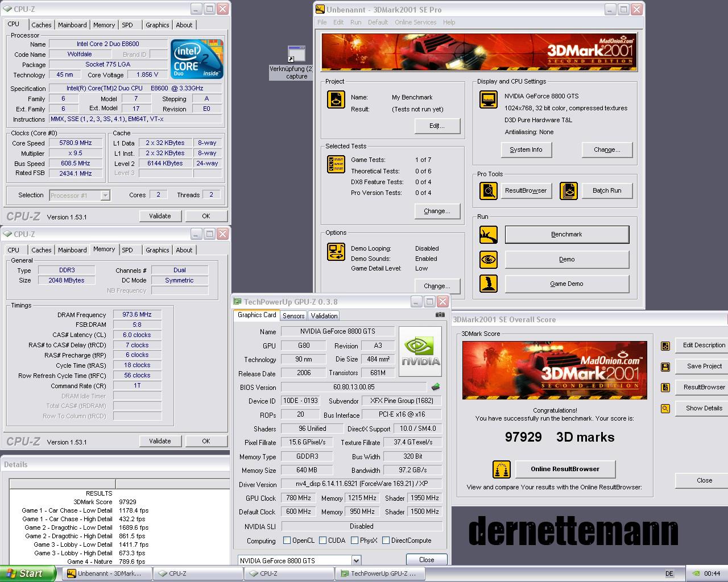Click the Benchmark button in 3DMark
Screen dimensions: 728x582
point(566,234)
